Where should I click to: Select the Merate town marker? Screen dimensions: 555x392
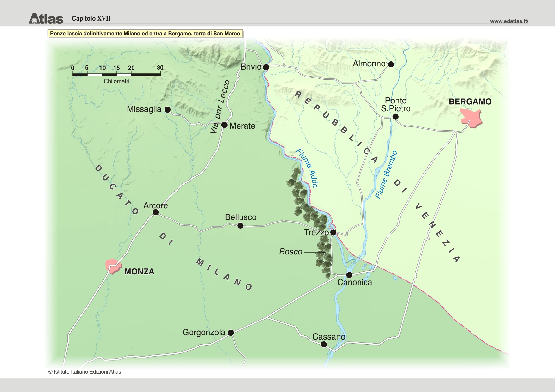click(224, 125)
